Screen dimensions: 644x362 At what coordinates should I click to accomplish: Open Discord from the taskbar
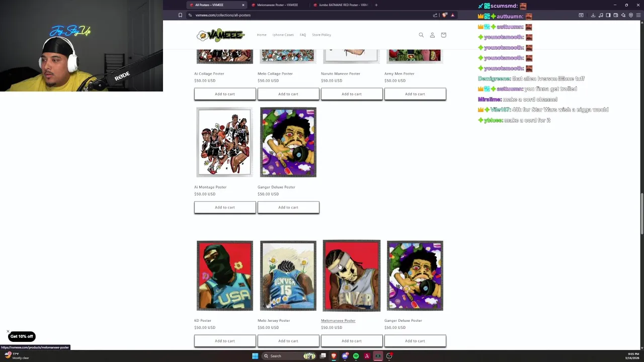pos(345,356)
